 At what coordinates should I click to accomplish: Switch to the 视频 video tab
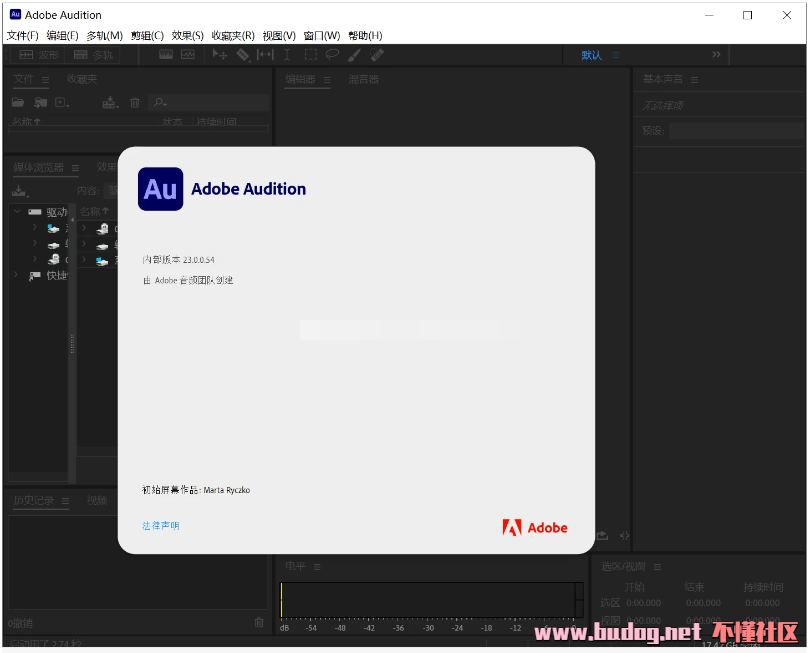pyautogui.click(x=97, y=500)
